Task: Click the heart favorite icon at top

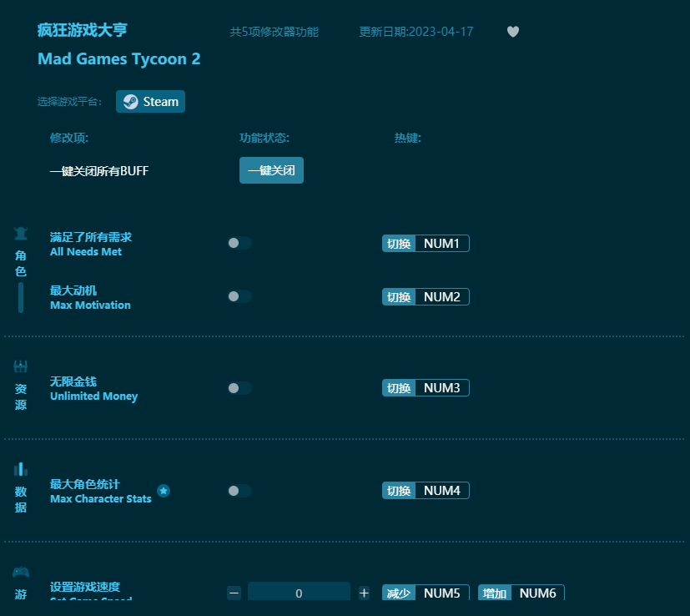Action: (x=512, y=31)
